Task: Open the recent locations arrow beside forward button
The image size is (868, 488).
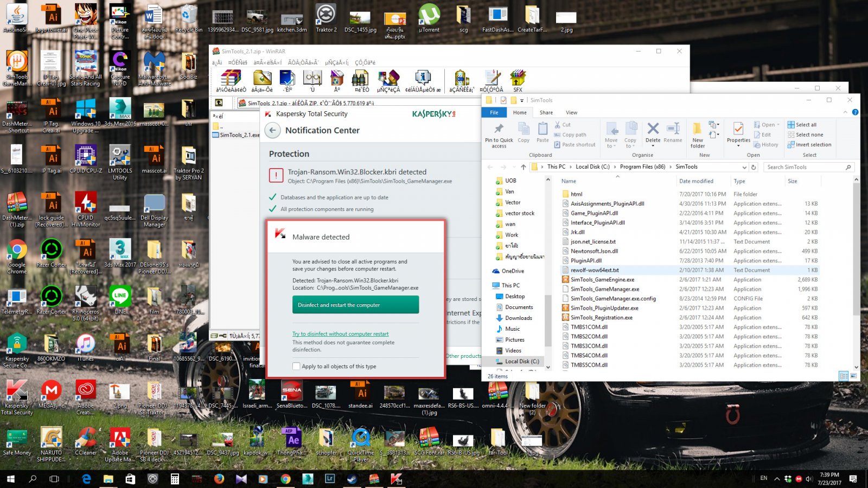Action: tap(513, 167)
